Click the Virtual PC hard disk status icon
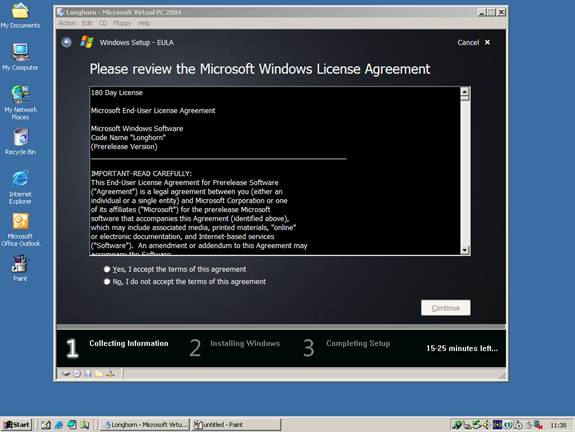Viewport: 575px width, 432px height. pyautogui.click(x=66, y=374)
